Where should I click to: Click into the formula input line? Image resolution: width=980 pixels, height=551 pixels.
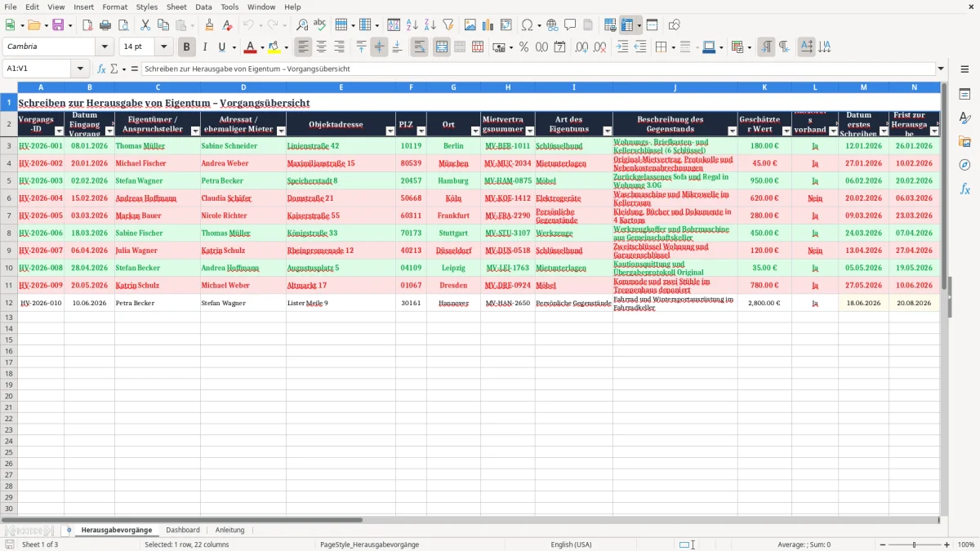click(x=537, y=69)
